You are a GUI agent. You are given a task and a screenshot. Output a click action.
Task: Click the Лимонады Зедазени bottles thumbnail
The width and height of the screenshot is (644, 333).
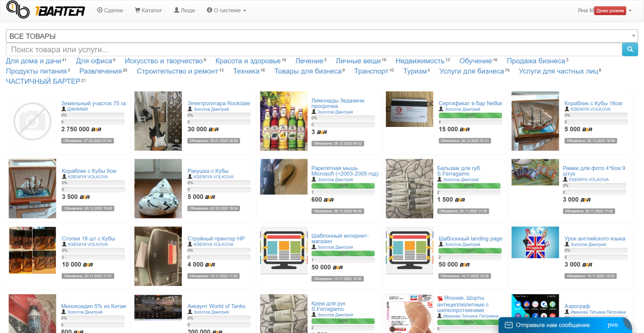pos(284,121)
